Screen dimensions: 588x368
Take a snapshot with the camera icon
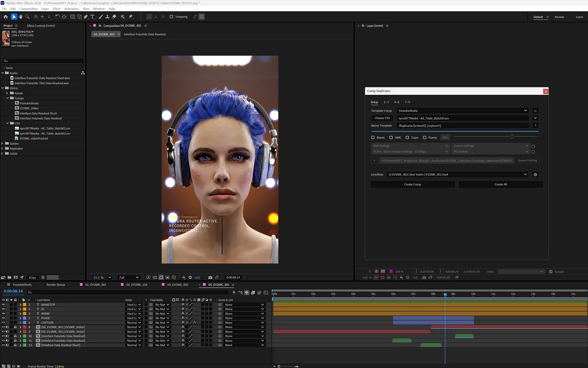[x=210, y=277]
